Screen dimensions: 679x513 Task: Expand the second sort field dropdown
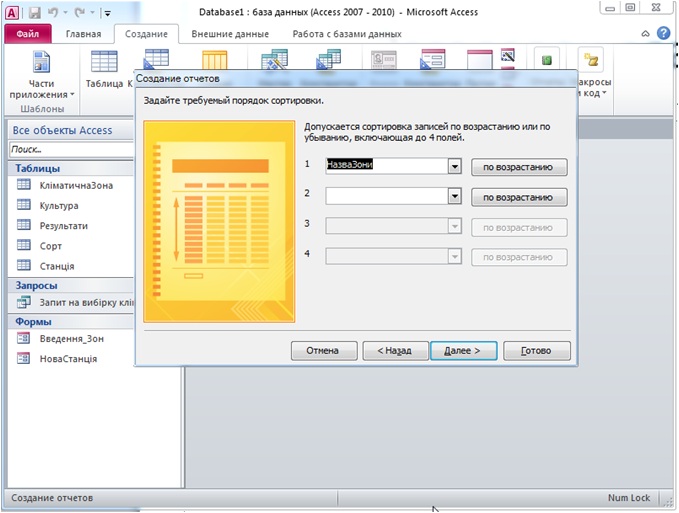[454, 198]
